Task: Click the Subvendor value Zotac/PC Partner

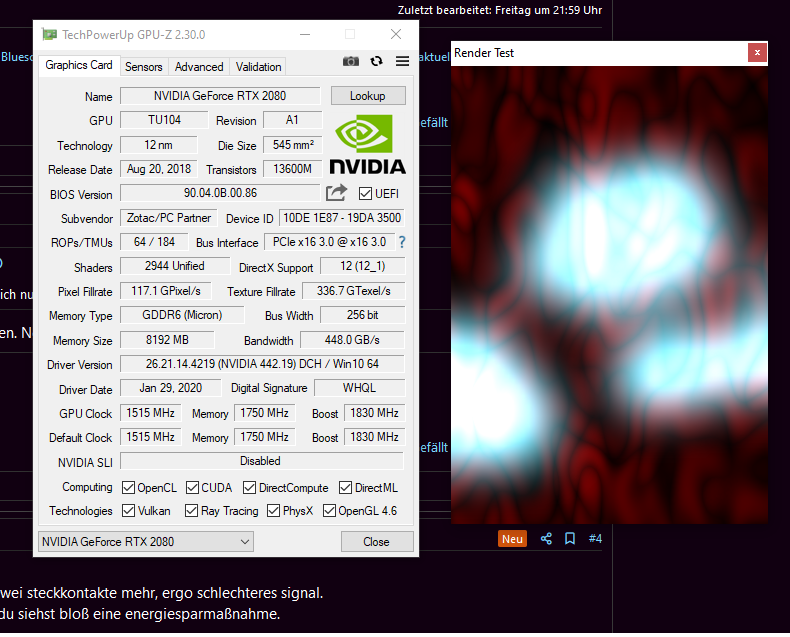Action: coord(169,218)
